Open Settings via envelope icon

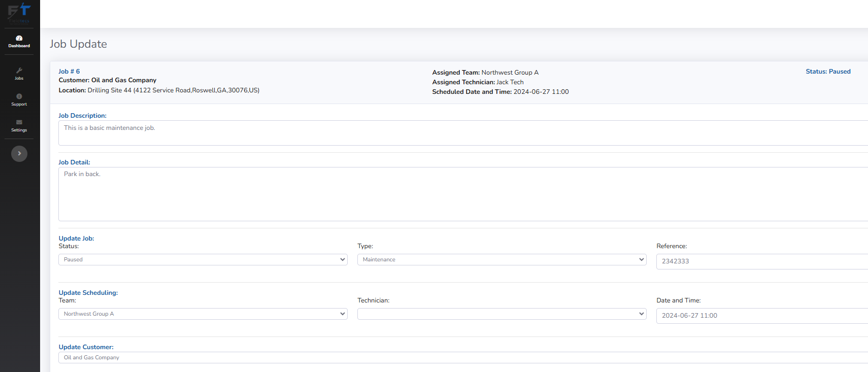19,122
